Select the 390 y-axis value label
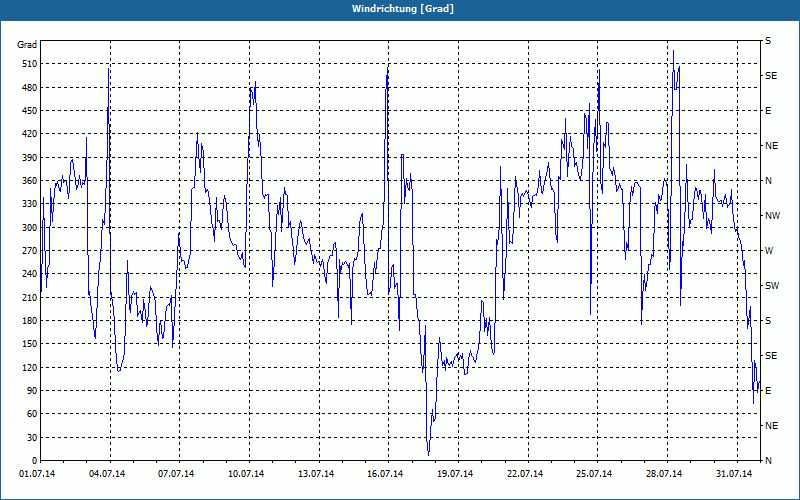Viewport: 800px width, 500px height. (x=30, y=157)
